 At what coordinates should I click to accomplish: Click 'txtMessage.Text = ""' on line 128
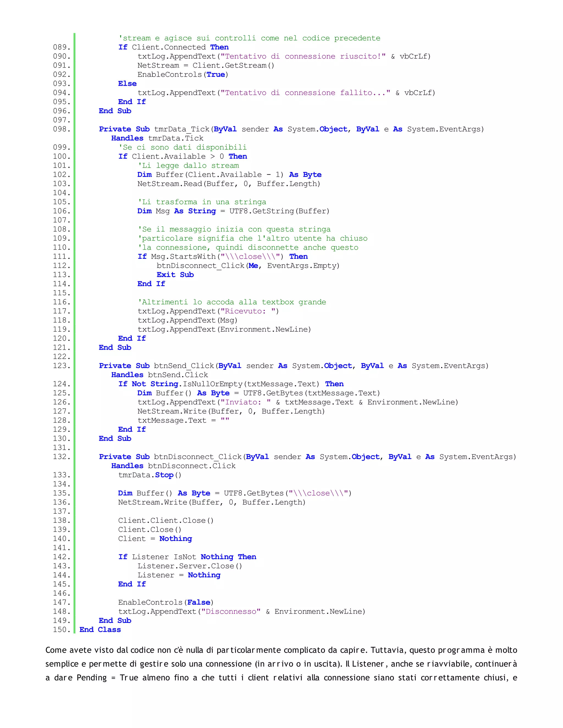[183, 420]
